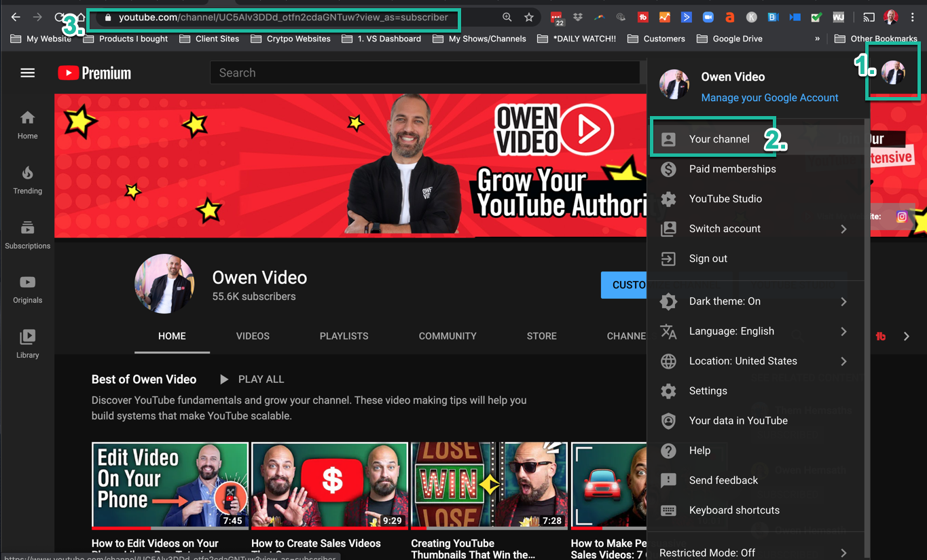This screenshot has height=560, width=927.
Task: Bookmark this page with the star icon
Action: tap(529, 18)
